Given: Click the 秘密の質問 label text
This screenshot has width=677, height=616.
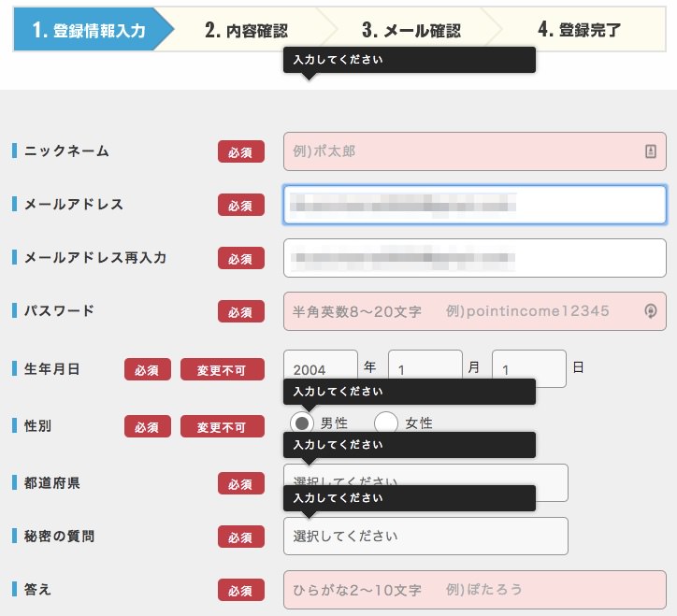Looking at the screenshot, I should pos(59,537).
